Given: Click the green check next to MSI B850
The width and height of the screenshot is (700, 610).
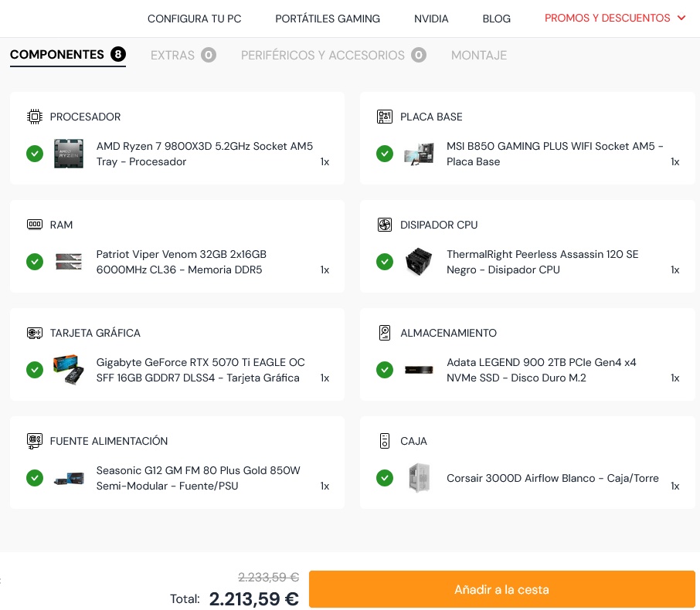Looking at the screenshot, I should (x=385, y=154).
